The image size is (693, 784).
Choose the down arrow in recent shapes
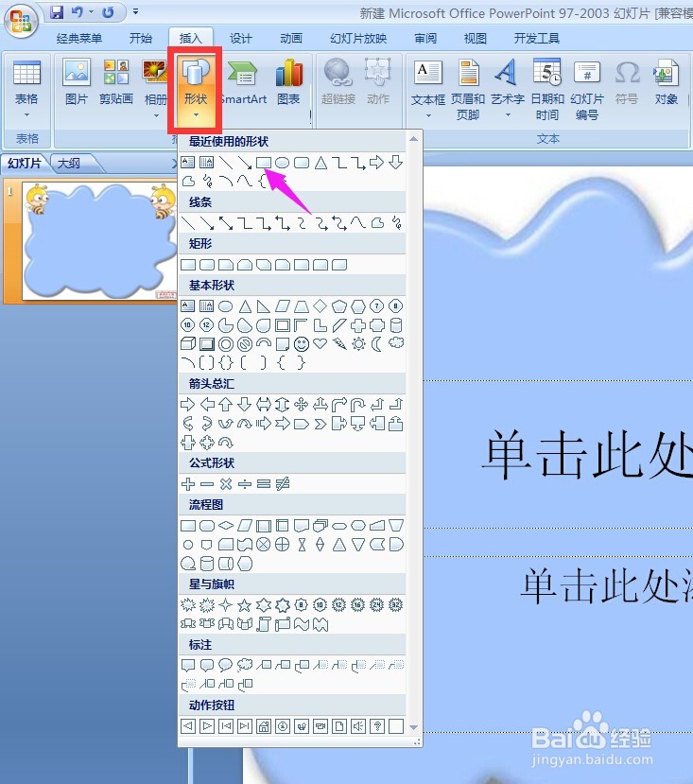[395, 163]
